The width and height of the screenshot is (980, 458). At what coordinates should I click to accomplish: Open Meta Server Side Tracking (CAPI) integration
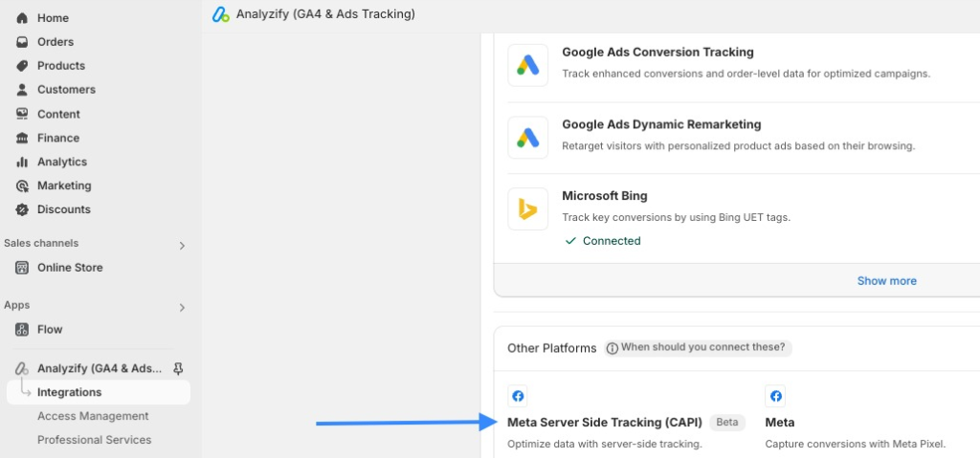tap(604, 422)
